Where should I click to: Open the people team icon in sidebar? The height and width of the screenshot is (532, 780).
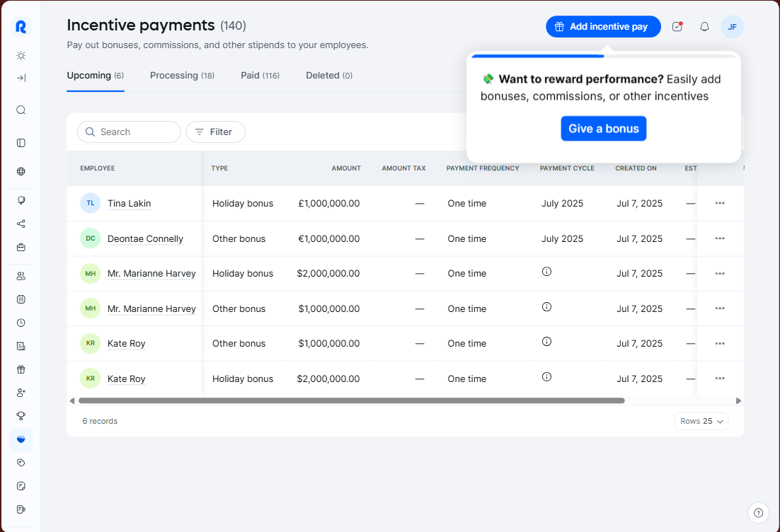[x=21, y=277]
